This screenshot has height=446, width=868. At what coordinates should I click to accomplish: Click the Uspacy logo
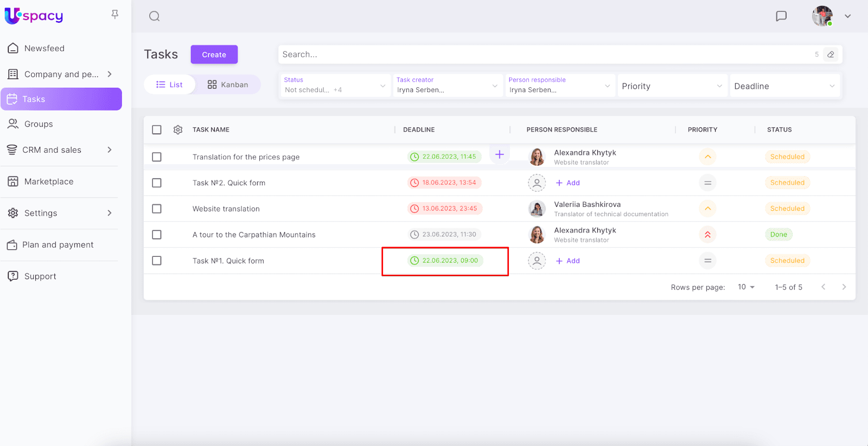(x=34, y=16)
